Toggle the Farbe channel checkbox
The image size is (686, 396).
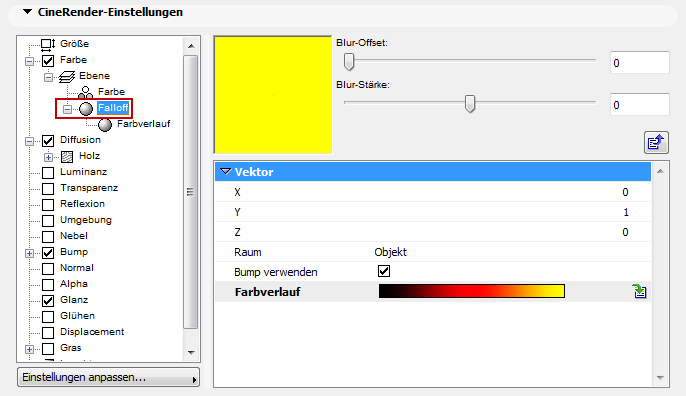click(x=48, y=60)
